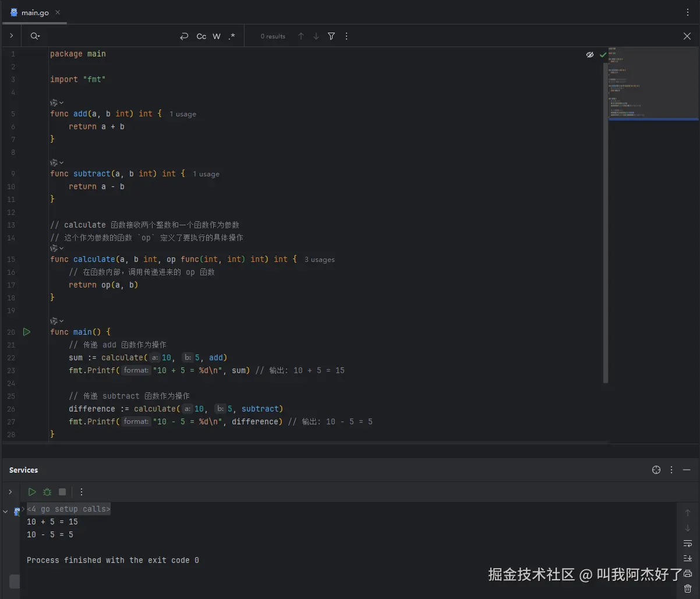Click the '0 results' search counter
This screenshot has height=599, width=700.
[x=273, y=36]
